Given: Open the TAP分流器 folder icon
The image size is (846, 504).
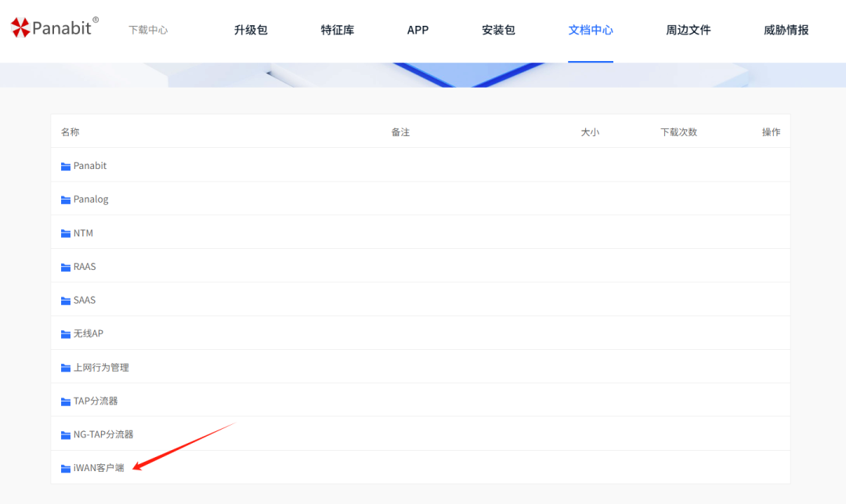Looking at the screenshot, I should coord(66,400).
